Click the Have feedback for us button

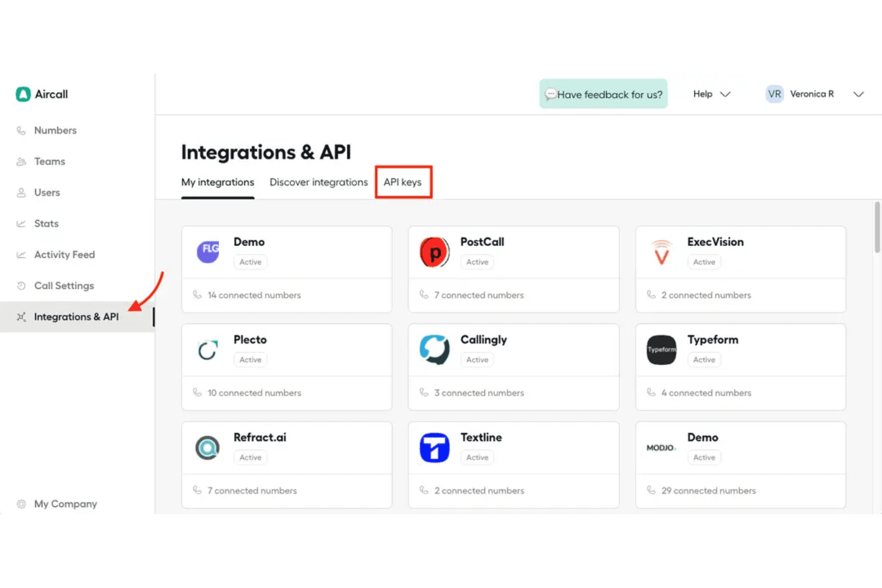click(x=603, y=94)
